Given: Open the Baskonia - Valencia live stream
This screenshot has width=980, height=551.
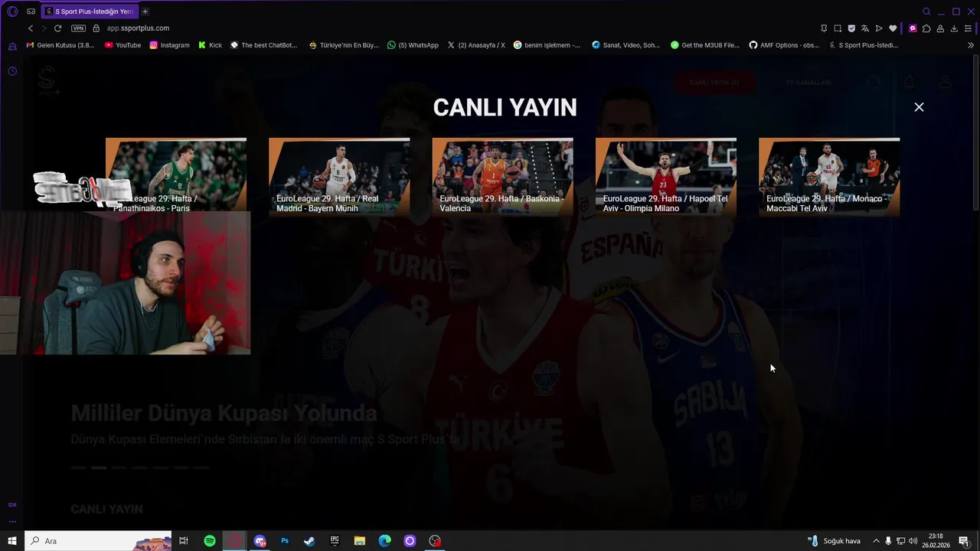Looking at the screenshot, I should (x=502, y=176).
